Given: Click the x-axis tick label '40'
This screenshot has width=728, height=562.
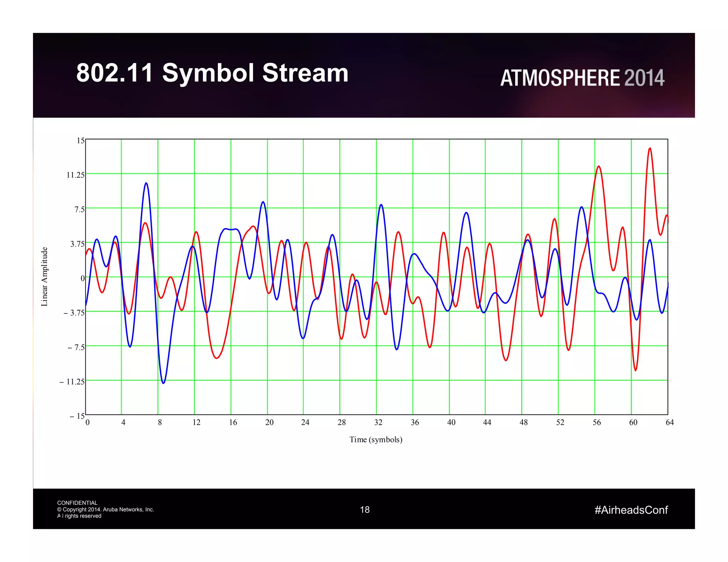Looking at the screenshot, I should [x=451, y=422].
